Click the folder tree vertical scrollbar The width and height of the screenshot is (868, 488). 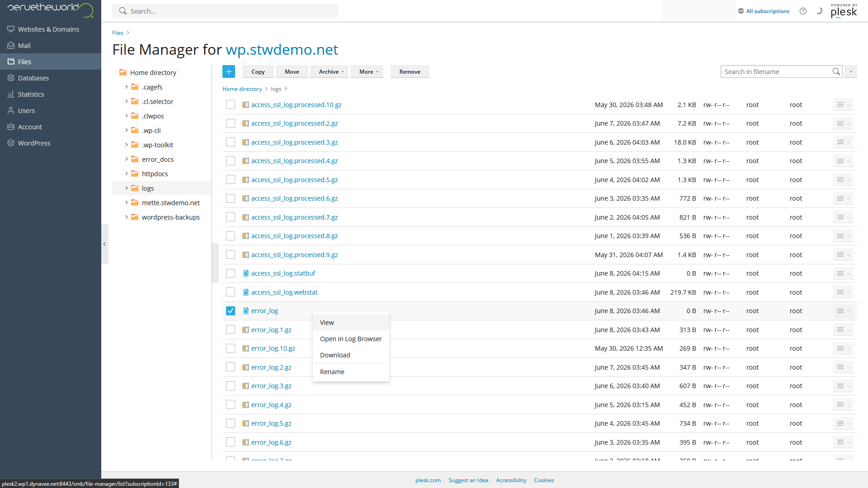215,263
